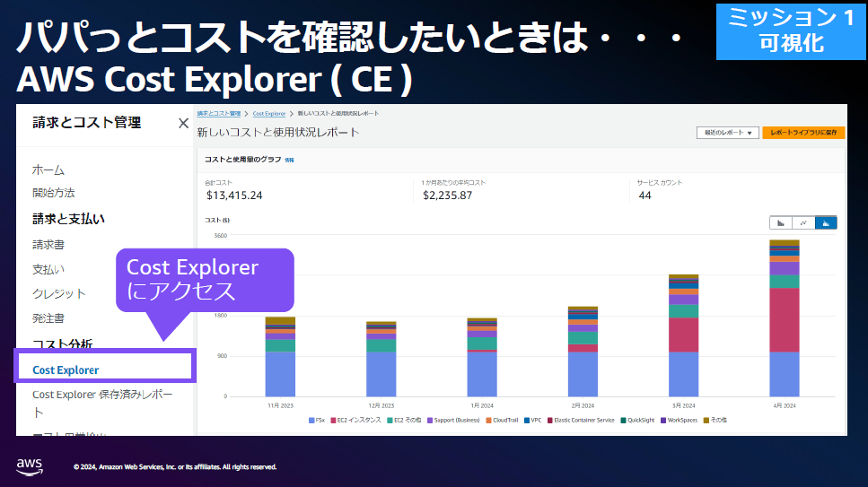Click the FSx legend color swatch

click(311, 421)
